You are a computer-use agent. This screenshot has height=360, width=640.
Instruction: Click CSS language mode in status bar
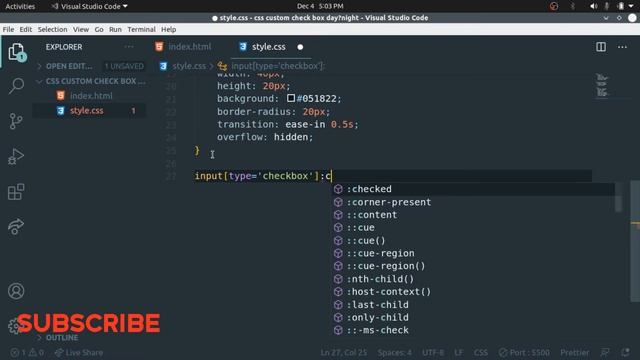coord(480,352)
